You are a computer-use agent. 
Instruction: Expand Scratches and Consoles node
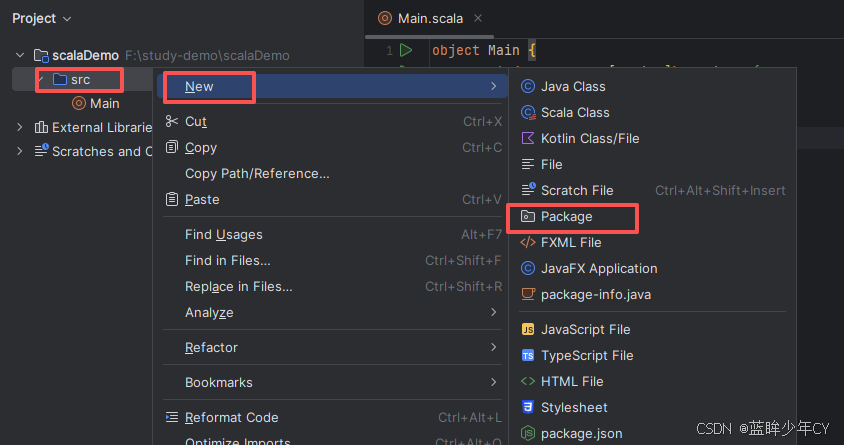point(20,151)
